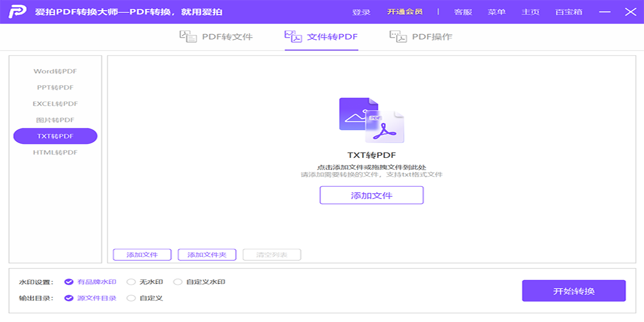Screen dimensions: 644x322
Task: Select Word转PDF in the sidebar
Action: [55, 71]
